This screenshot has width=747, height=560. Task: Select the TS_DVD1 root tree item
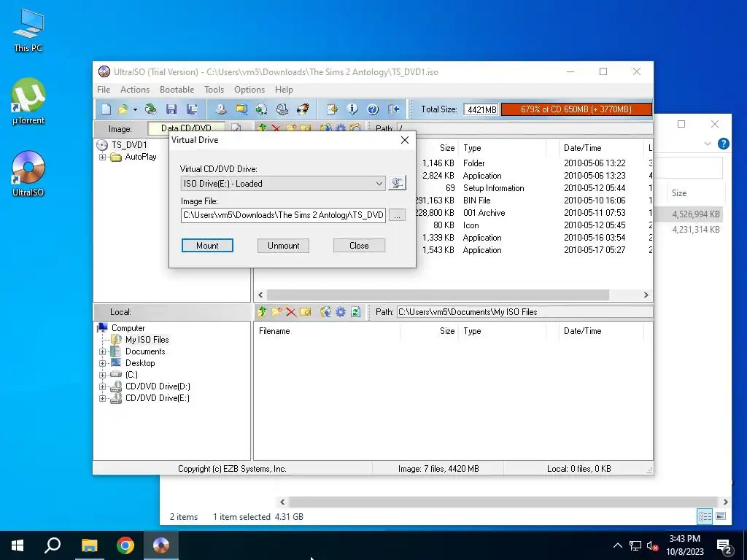click(129, 145)
